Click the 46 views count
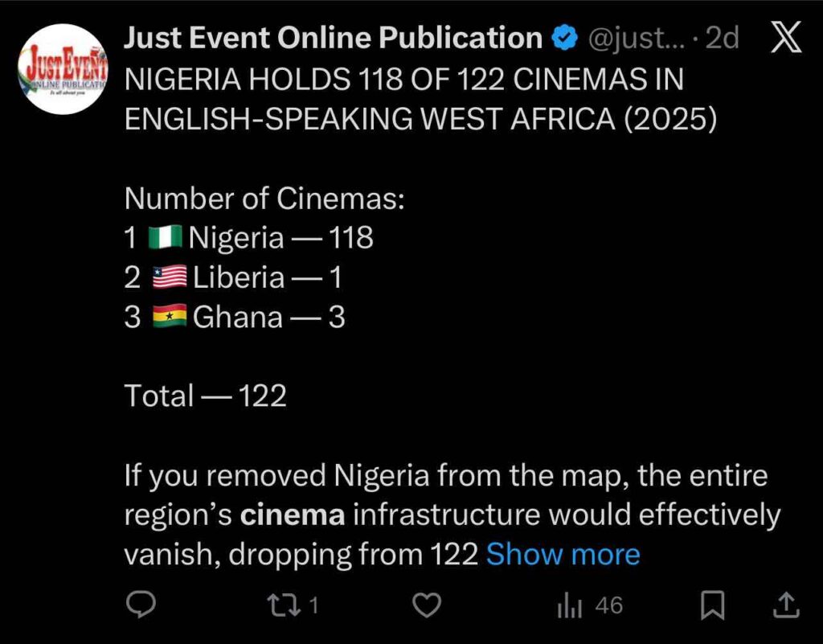Image resolution: width=823 pixels, height=644 pixels. point(609,605)
